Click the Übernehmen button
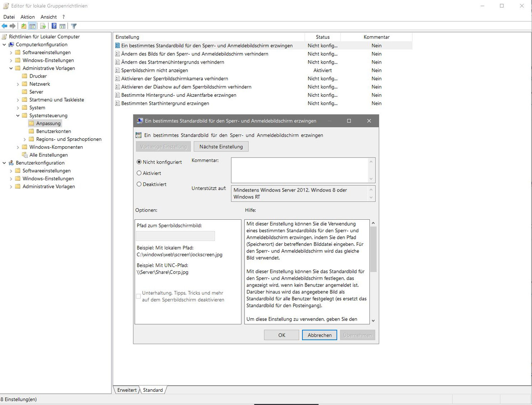 click(357, 335)
